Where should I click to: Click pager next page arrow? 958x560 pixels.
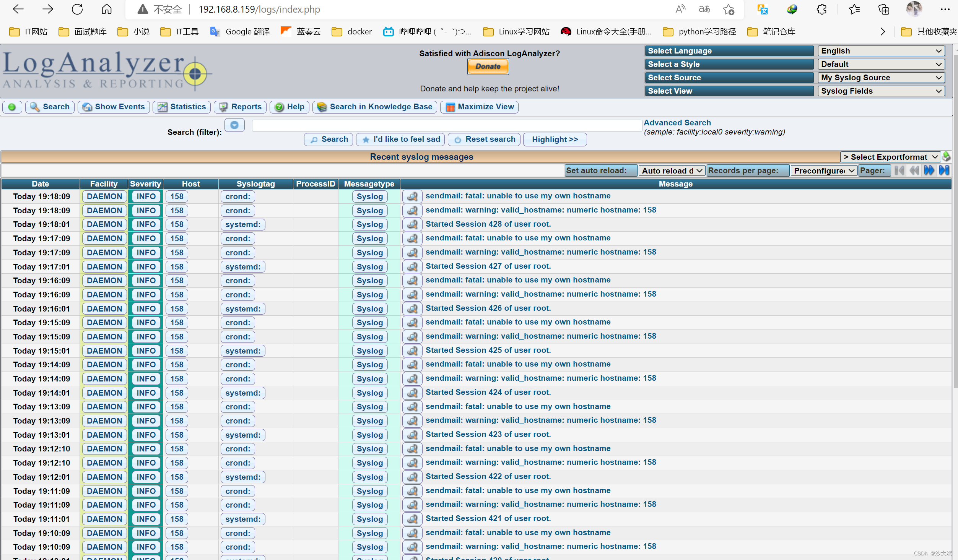pyautogui.click(x=929, y=170)
